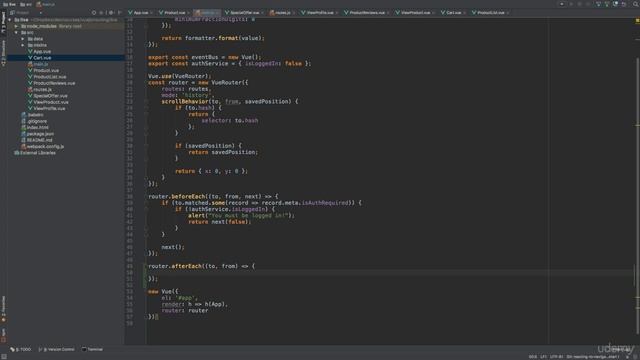Toggle fold marker beside router.beforeEach line
Screen dimensions: 640x360
(x=146, y=196)
